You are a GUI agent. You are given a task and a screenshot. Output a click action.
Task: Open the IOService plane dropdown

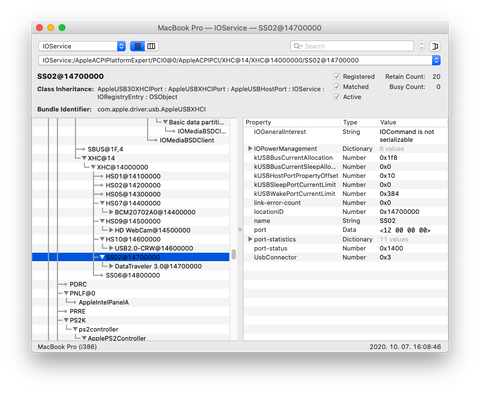[x=82, y=46]
